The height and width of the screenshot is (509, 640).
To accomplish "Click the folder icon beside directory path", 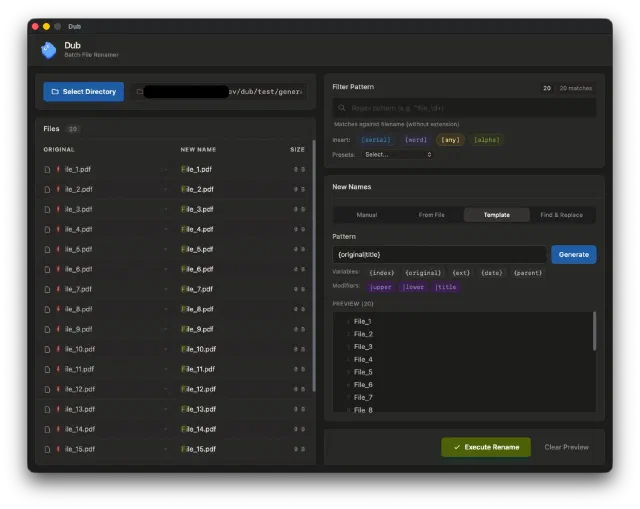I will click(140, 92).
